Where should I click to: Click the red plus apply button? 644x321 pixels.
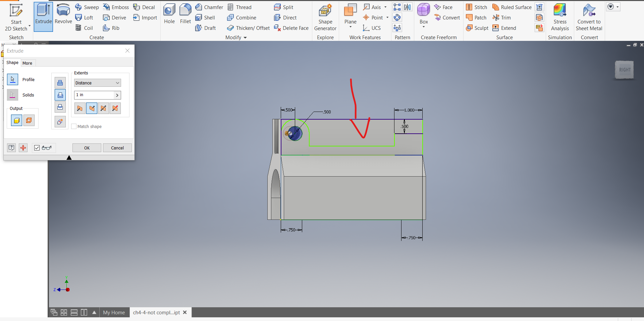[23, 148]
